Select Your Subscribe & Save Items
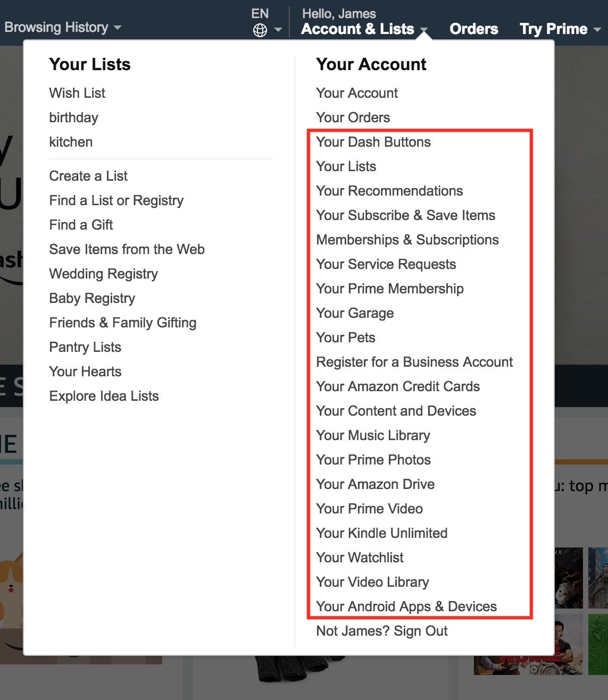The width and height of the screenshot is (608, 700). (x=405, y=215)
